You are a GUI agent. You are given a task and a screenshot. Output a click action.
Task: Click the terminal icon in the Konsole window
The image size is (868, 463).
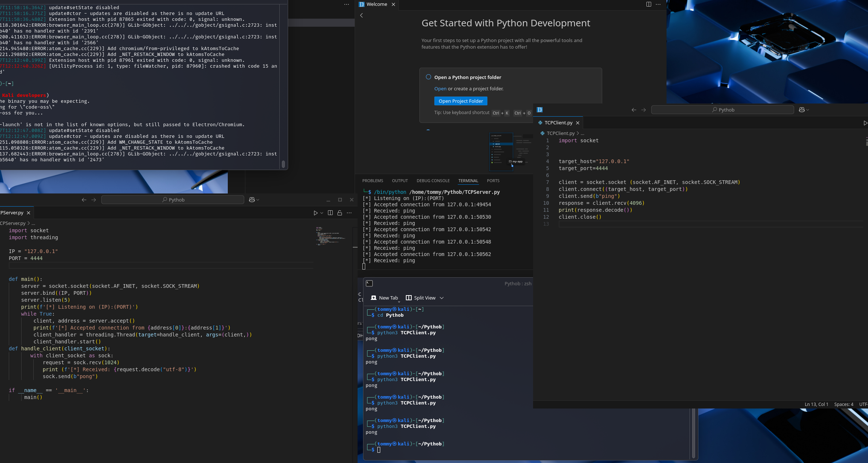click(x=369, y=283)
